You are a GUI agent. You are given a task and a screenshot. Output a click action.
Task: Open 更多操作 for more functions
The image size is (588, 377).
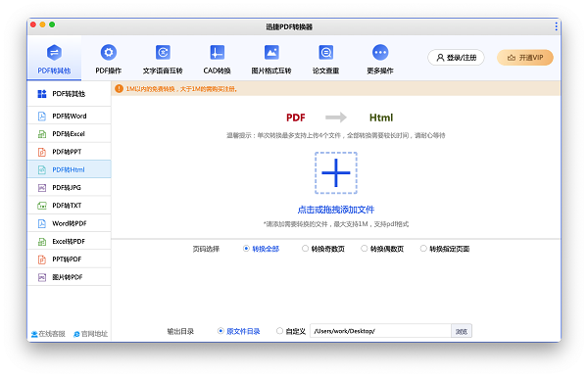click(x=380, y=59)
